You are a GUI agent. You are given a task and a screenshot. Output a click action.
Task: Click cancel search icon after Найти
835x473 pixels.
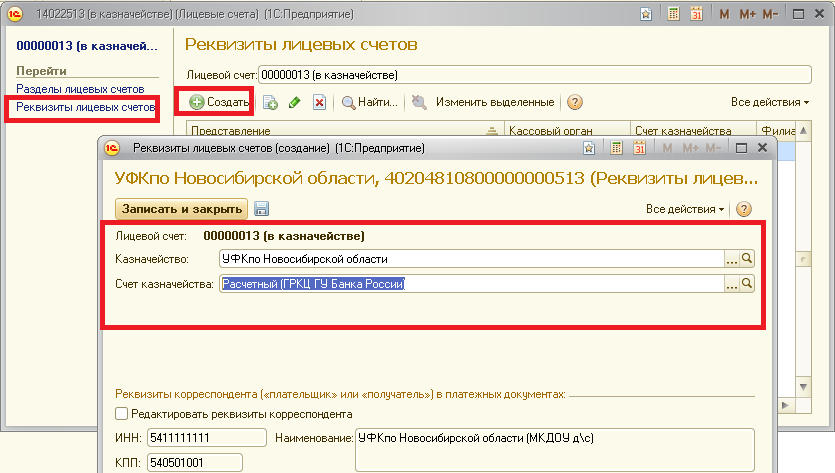(x=419, y=102)
